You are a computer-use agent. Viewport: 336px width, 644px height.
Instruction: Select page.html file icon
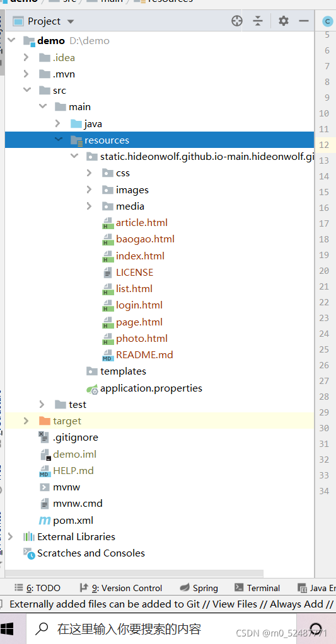pyautogui.click(x=108, y=322)
